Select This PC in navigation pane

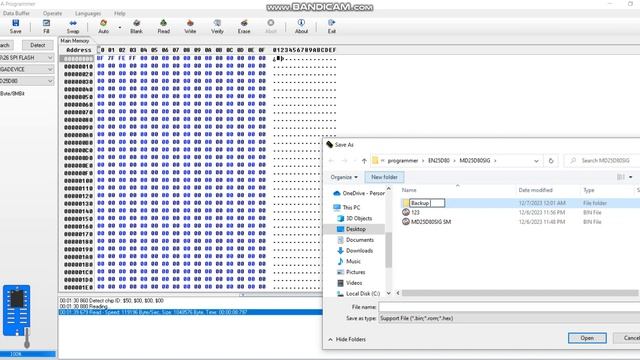coord(347,207)
